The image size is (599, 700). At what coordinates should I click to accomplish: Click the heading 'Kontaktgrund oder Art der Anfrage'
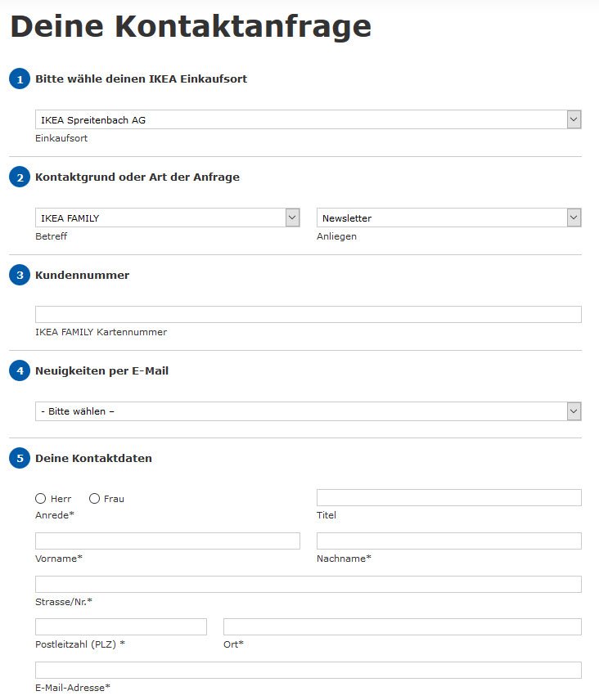[x=137, y=177]
